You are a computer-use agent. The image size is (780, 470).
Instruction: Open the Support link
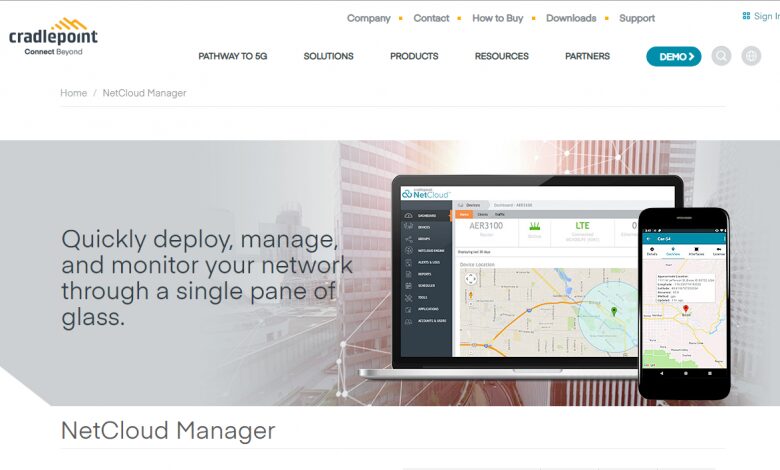coord(637,18)
